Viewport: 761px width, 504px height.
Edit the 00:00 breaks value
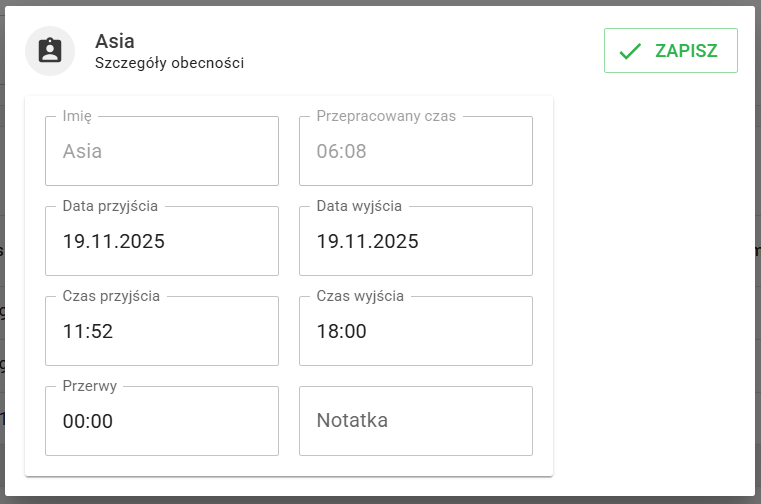pyautogui.click(x=88, y=421)
